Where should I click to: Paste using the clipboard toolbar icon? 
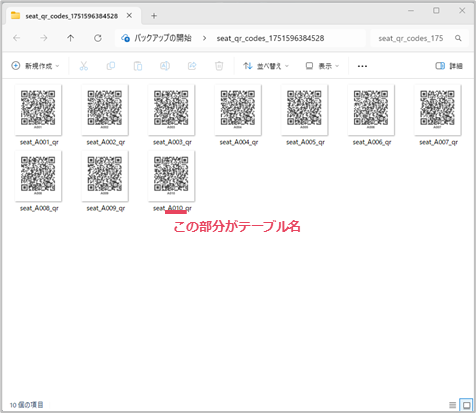point(138,66)
